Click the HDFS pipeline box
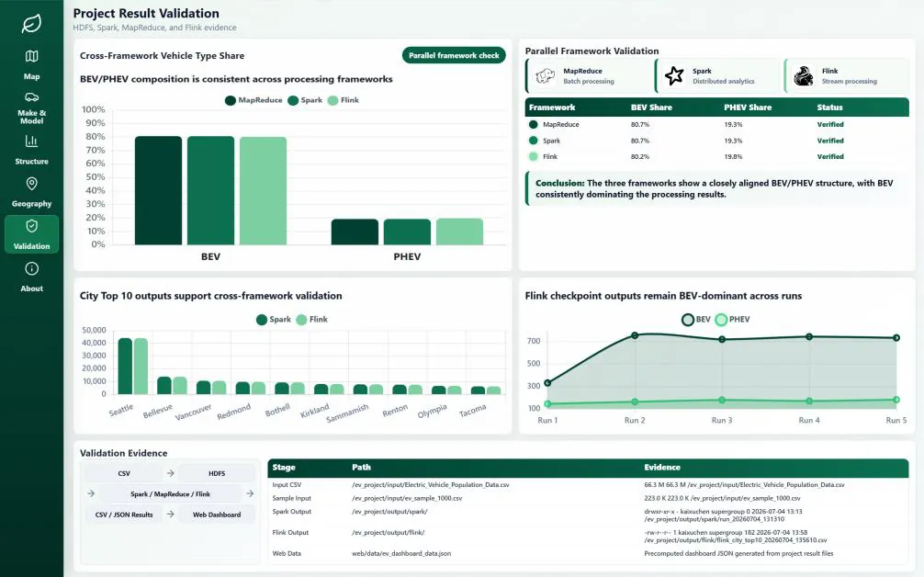 point(216,473)
